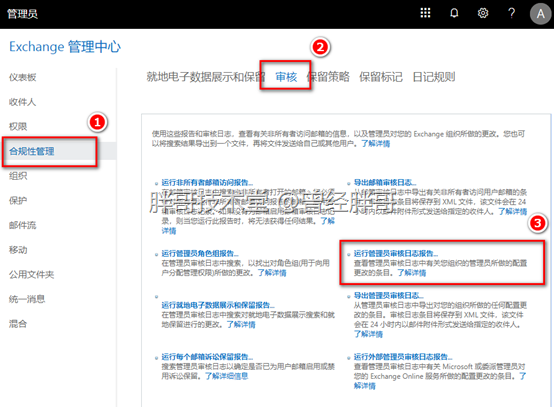Open 收件人 in the sidebar

(x=23, y=102)
